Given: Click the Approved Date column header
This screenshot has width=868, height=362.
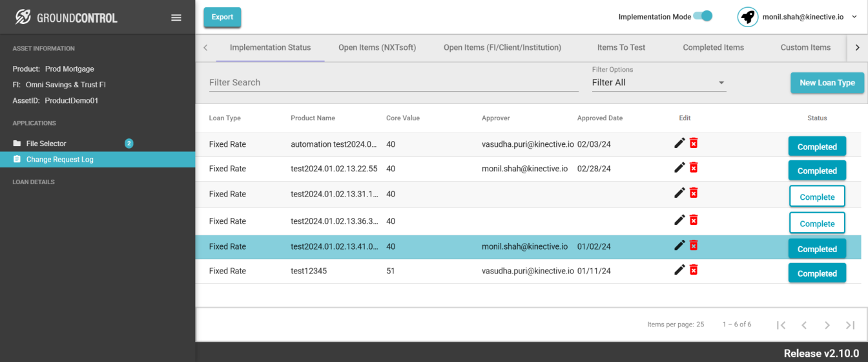Looking at the screenshot, I should [x=600, y=118].
